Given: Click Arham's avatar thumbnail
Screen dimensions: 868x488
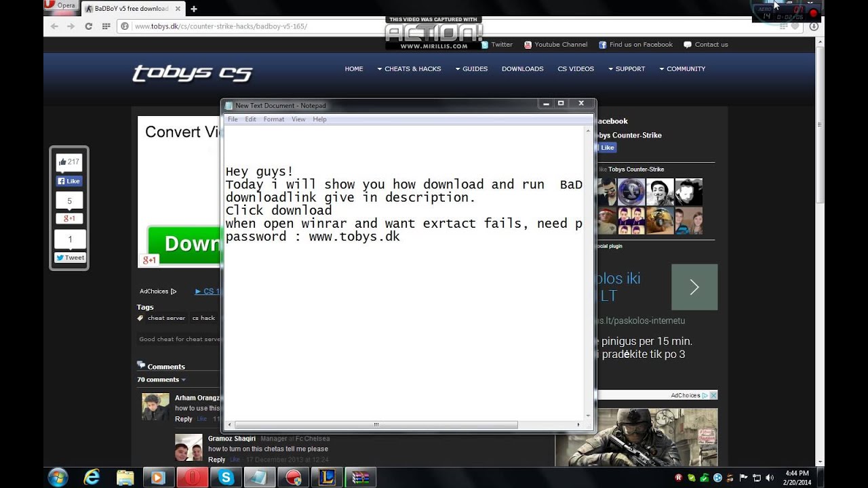Looking at the screenshot, I should coord(155,407).
